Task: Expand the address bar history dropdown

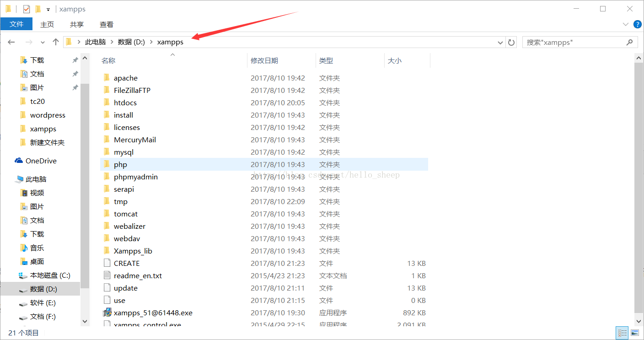Action: coord(500,42)
